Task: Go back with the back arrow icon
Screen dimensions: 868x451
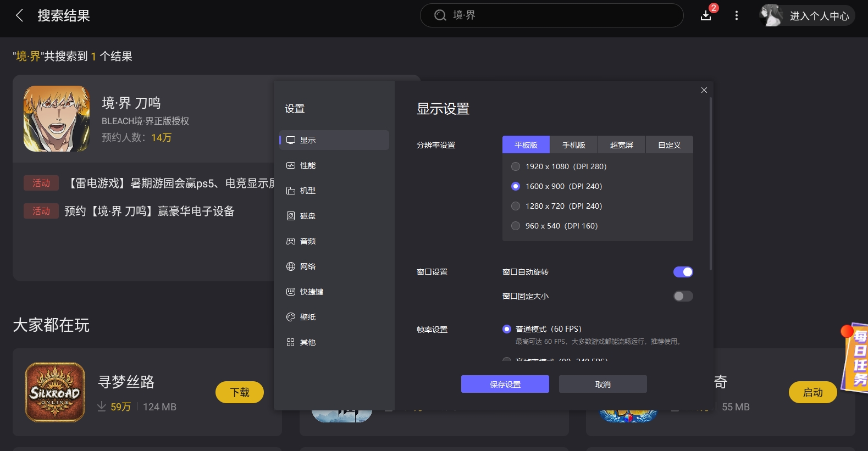Action: [20, 15]
